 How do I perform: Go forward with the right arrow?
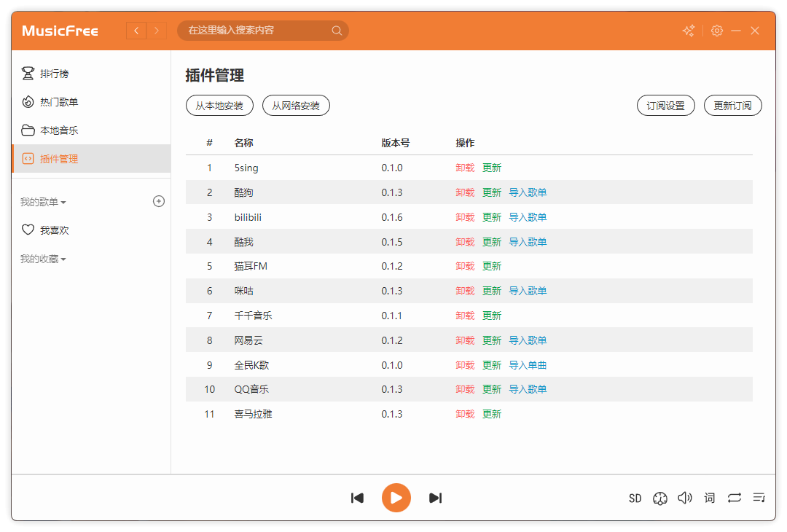(157, 31)
